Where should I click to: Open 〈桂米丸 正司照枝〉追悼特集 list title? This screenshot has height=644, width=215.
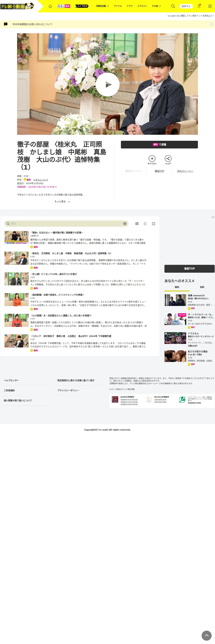(x=71, y=253)
